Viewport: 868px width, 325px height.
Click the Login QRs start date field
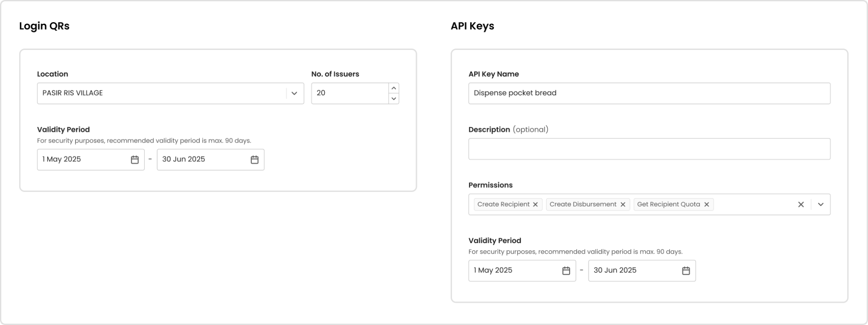(x=91, y=160)
